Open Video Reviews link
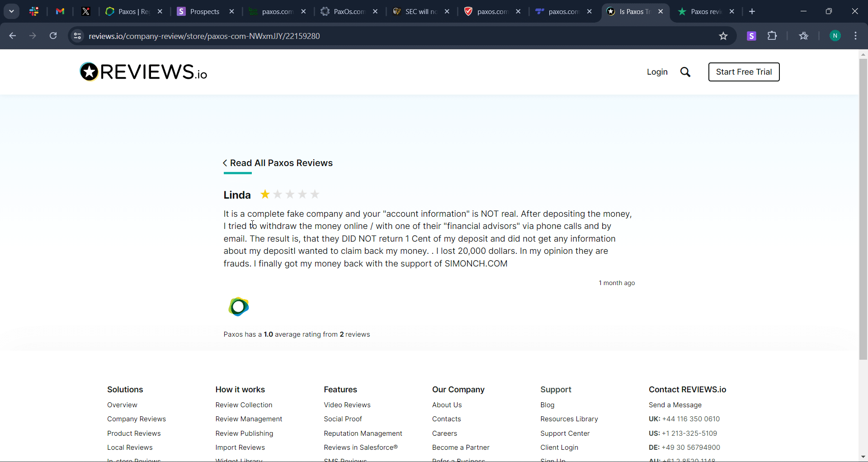Screen dimensions: 868x462 tap(347, 405)
